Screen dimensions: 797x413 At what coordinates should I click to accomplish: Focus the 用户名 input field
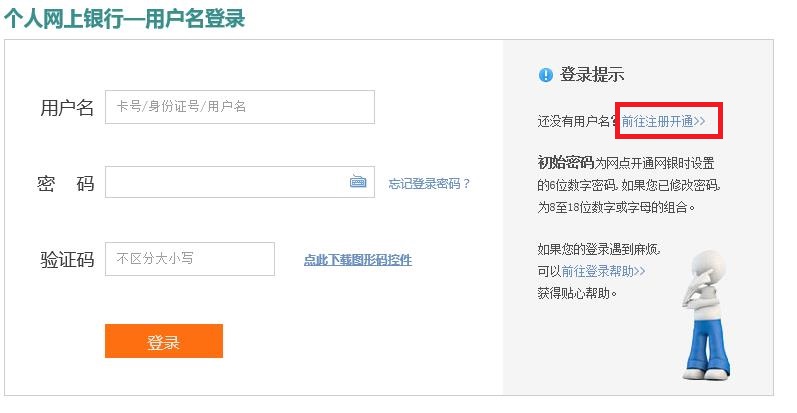click(240, 107)
